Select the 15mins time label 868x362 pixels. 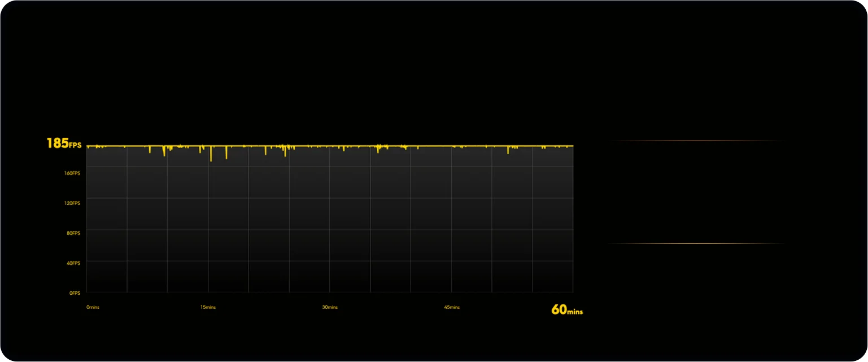tap(208, 307)
